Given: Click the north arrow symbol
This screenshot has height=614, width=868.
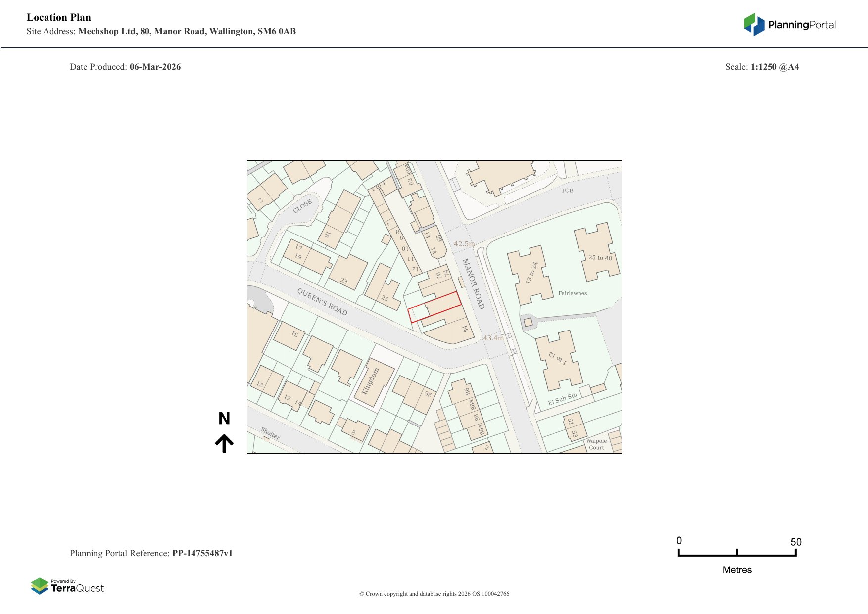Looking at the screenshot, I should [x=224, y=443].
